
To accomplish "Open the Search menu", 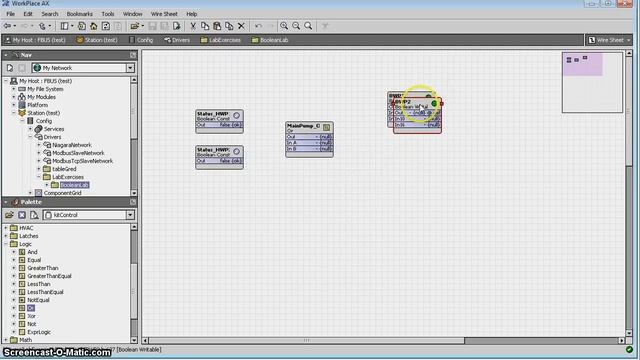I will tap(50, 14).
